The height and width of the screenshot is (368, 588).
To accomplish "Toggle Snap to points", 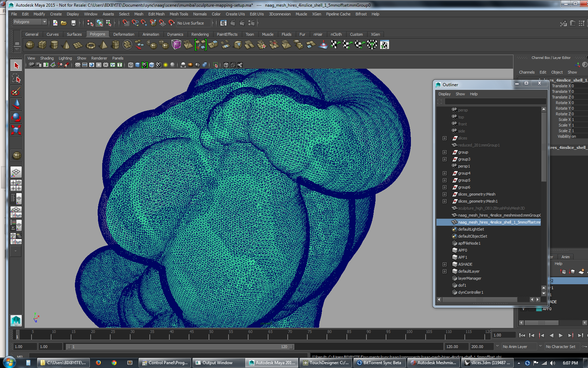I will 144,23.
